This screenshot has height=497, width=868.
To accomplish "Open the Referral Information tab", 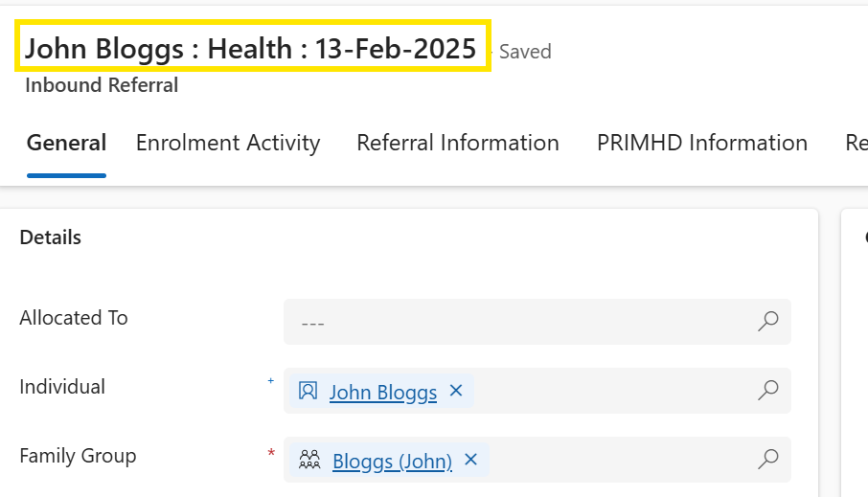I will click(458, 143).
